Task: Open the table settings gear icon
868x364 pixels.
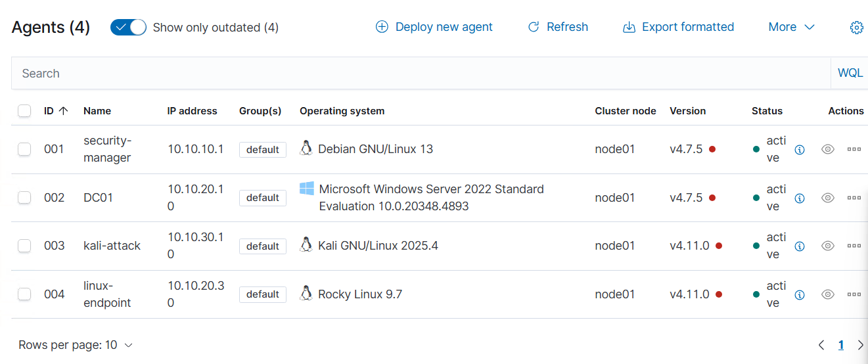Action: pos(856,28)
